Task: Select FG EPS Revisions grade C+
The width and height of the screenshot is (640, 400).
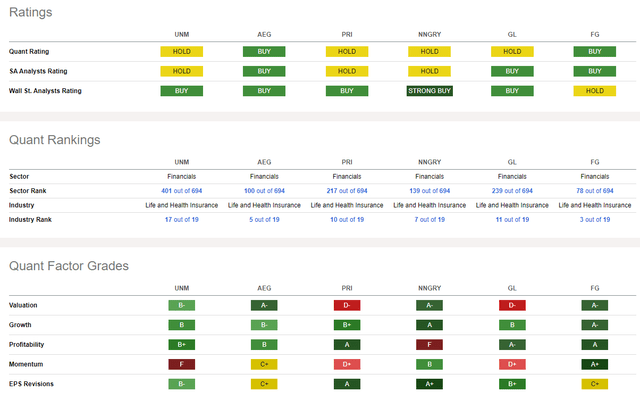Action: tap(595, 384)
